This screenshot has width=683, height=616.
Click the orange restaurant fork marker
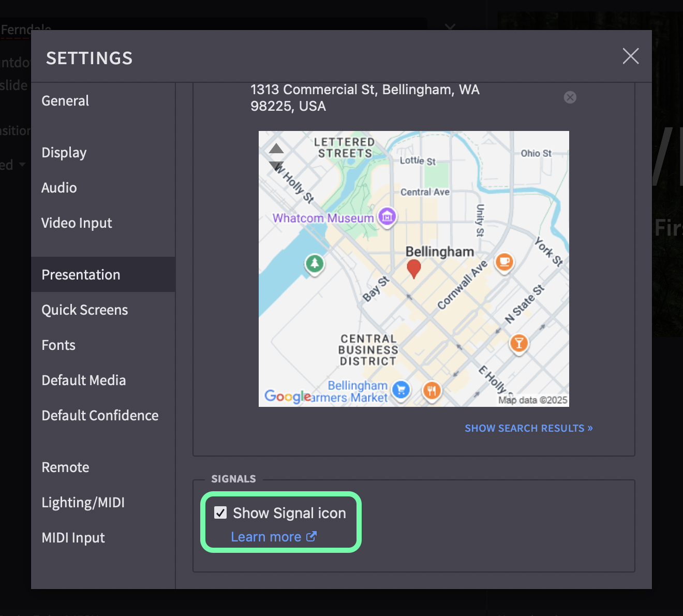tap(432, 390)
